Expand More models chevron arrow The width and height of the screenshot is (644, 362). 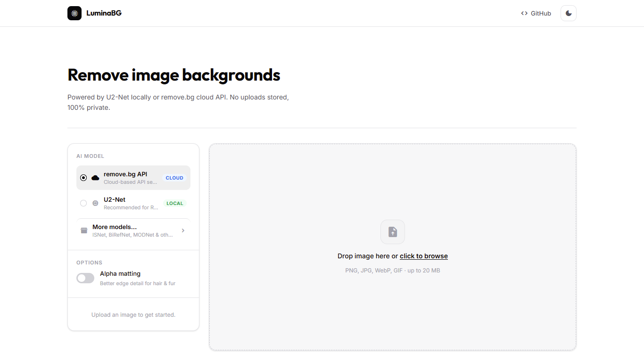coord(183,230)
